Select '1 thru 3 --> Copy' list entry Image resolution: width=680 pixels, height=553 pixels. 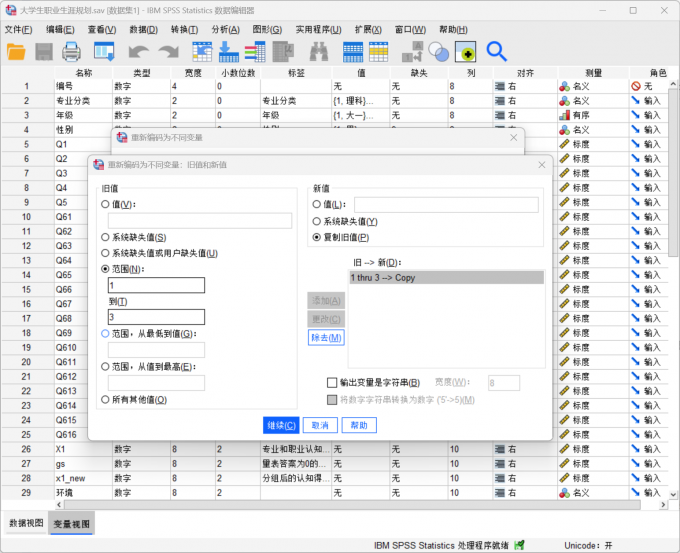point(446,278)
